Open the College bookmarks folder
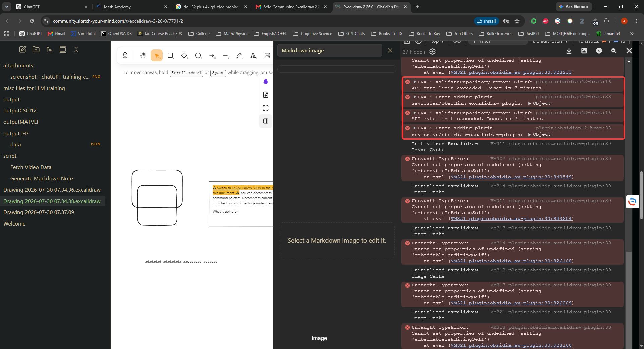644x349 pixels. (x=199, y=34)
